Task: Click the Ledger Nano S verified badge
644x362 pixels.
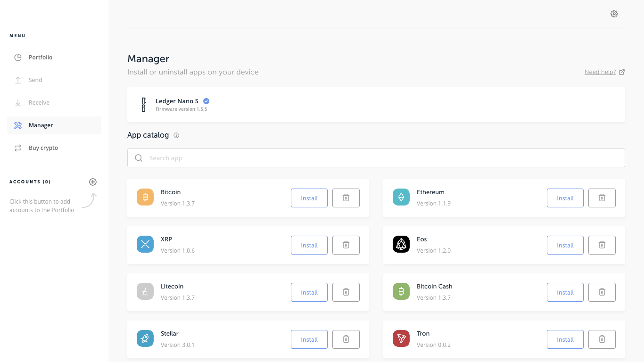Action: (206, 101)
